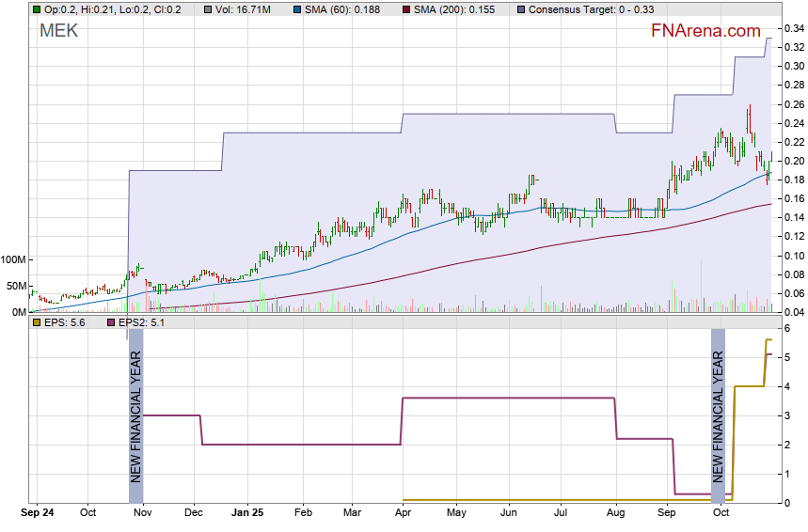Click the purple EPS2 legend swatch
The width and height of the screenshot is (808, 532).
pos(110,322)
